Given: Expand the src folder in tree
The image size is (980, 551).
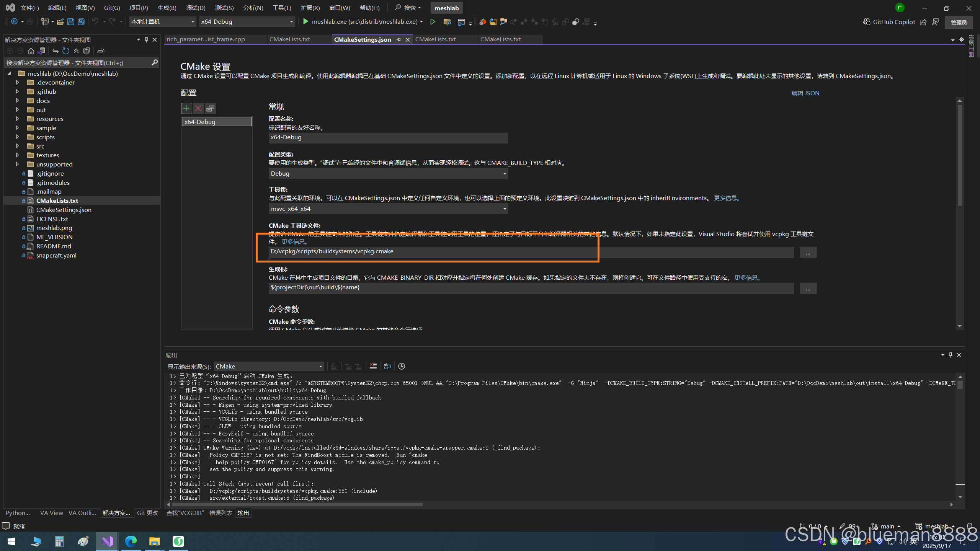Looking at the screenshot, I should pyautogui.click(x=17, y=146).
